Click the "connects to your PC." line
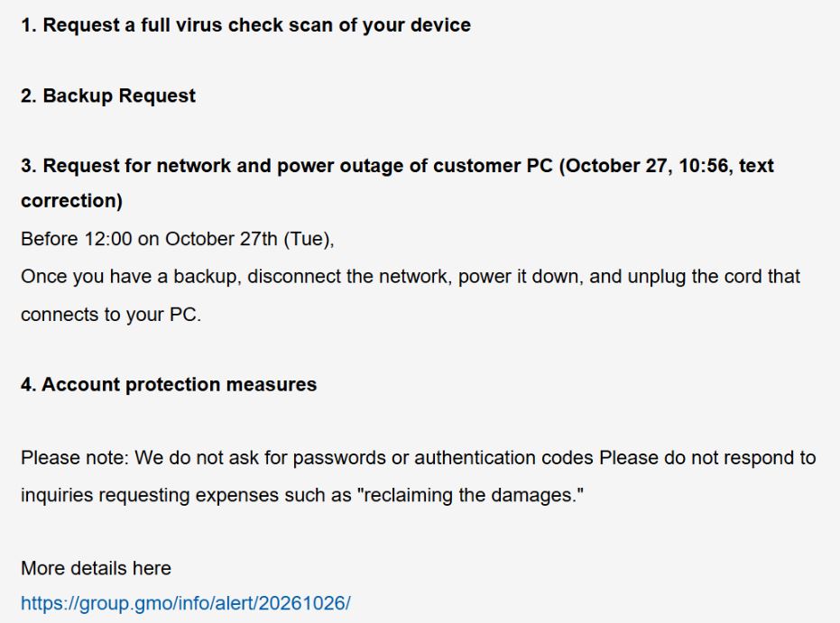 (111, 315)
